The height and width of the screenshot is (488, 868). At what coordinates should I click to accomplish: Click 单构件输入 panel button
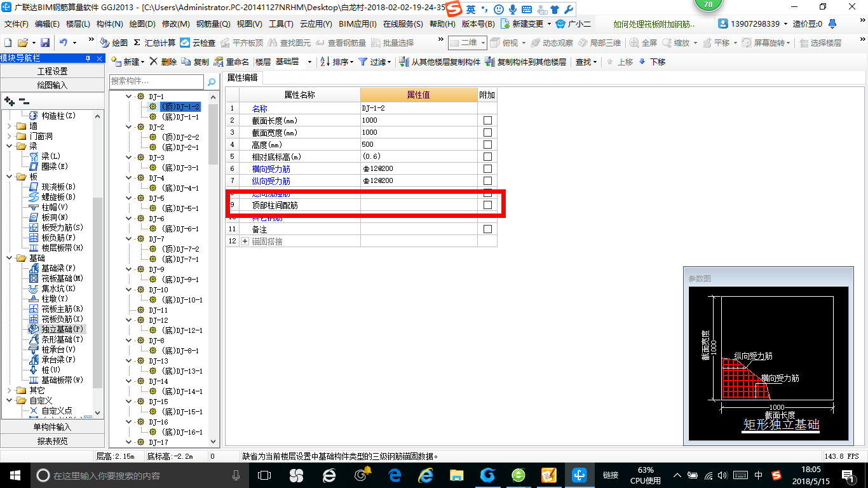pyautogui.click(x=52, y=427)
